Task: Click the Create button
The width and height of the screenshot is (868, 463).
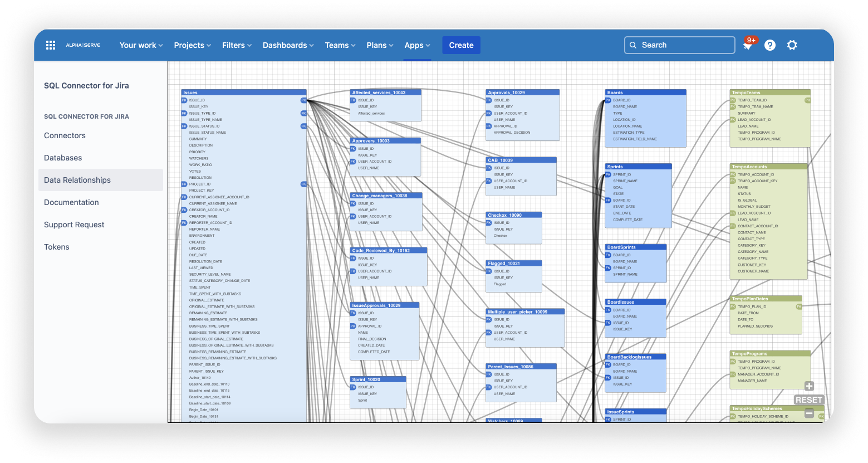Action: pos(461,45)
